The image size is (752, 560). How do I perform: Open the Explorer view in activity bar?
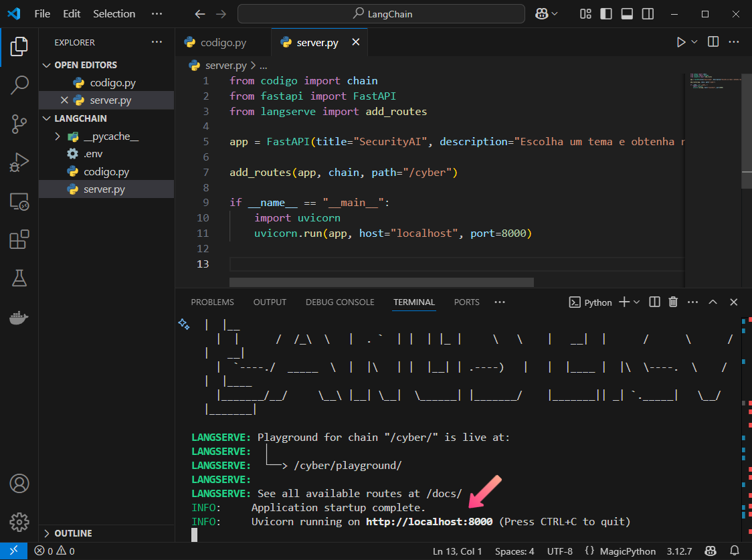pyautogui.click(x=19, y=47)
